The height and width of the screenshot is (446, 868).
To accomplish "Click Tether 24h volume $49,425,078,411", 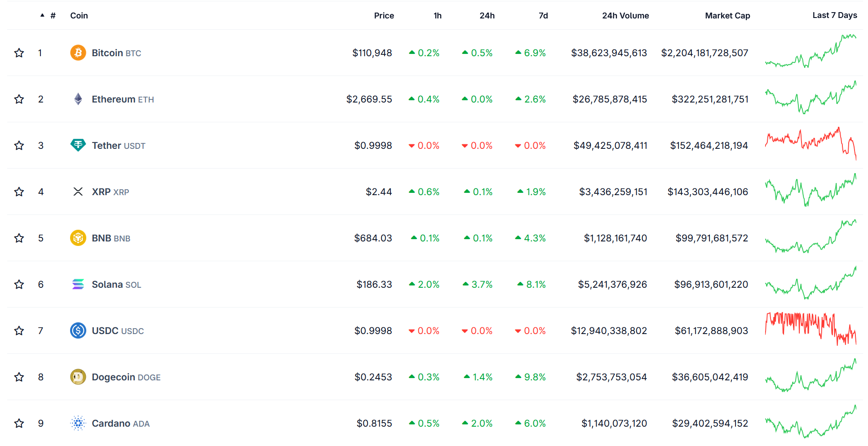I will 610,146.
